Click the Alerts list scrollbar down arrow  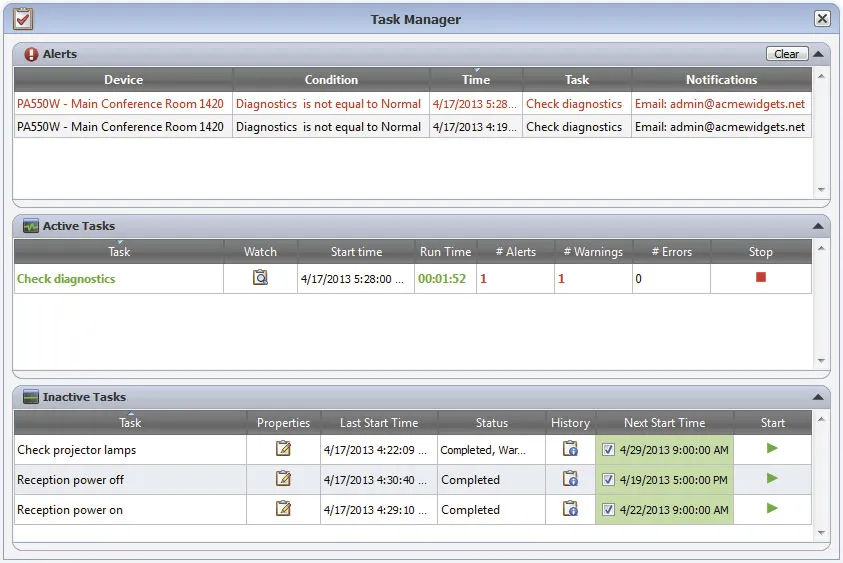click(821, 189)
